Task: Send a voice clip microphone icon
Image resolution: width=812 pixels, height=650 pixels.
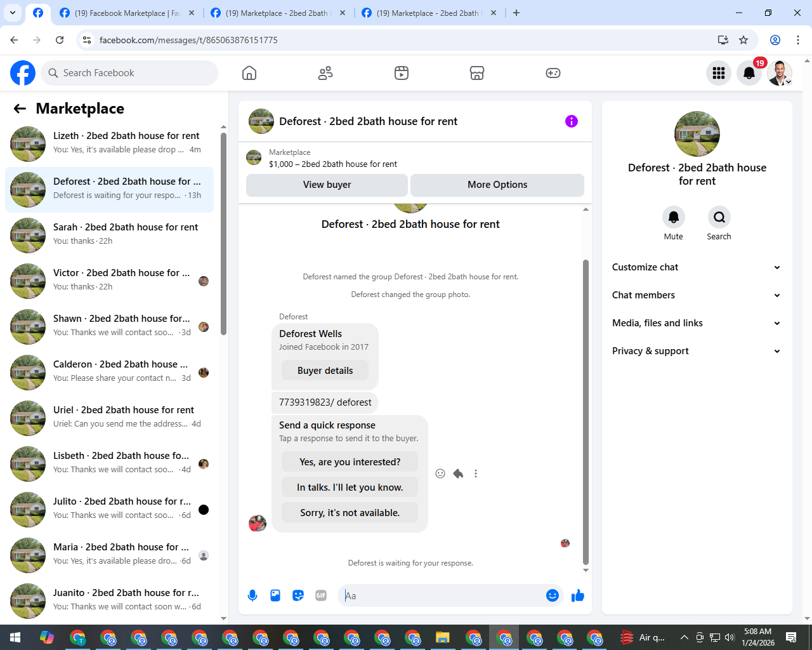Action: 252,595
